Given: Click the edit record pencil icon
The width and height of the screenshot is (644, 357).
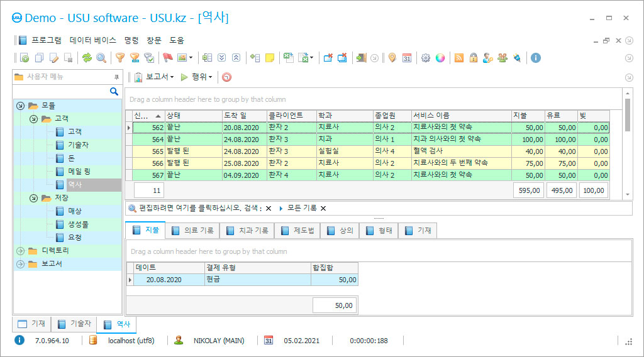Looking at the screenshot, I should pyautogui.click(x=54, y=58).
